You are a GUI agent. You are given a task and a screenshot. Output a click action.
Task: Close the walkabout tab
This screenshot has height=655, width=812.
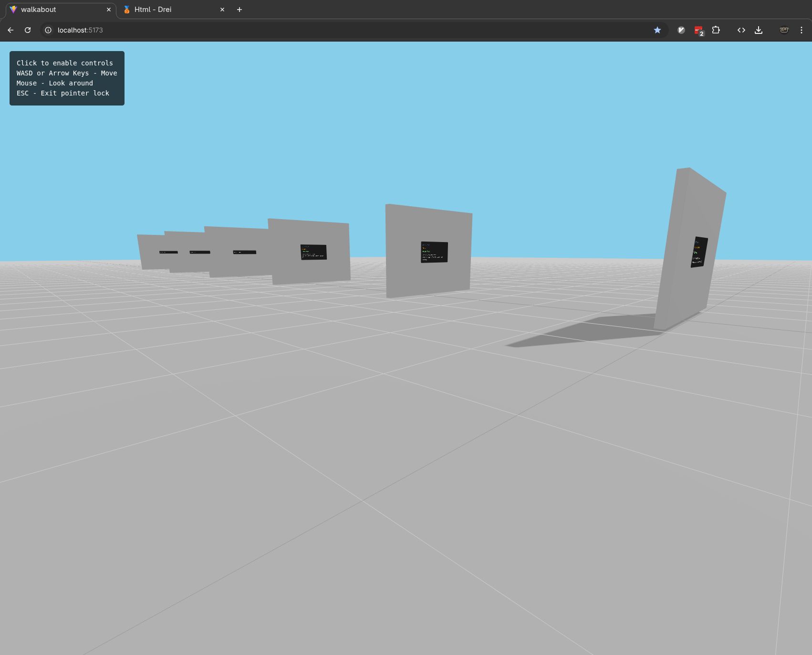coord(109,10)
